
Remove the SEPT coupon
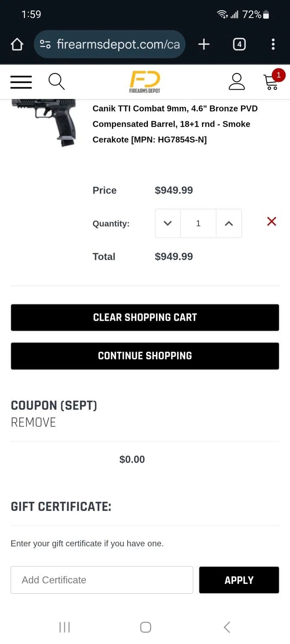[34, 422]
